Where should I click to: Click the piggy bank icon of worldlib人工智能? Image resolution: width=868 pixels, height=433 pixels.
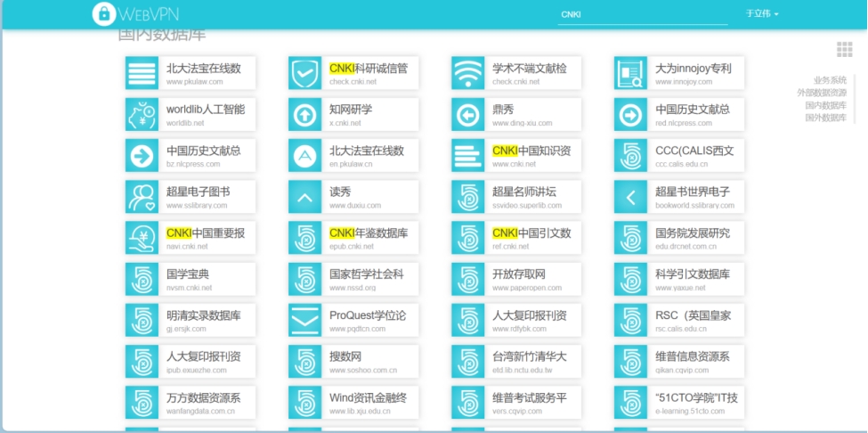tap(142, 114)
